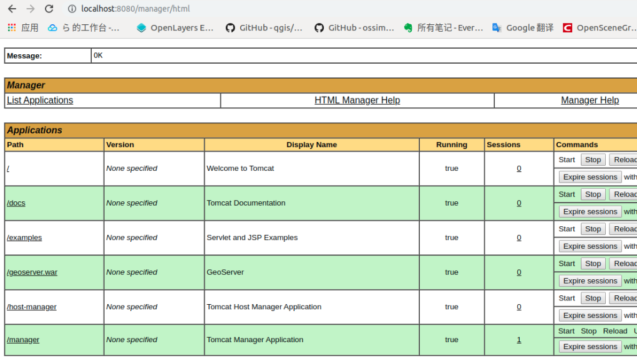
Task: Click the browser forward arrow
Action: coord(31,9)
